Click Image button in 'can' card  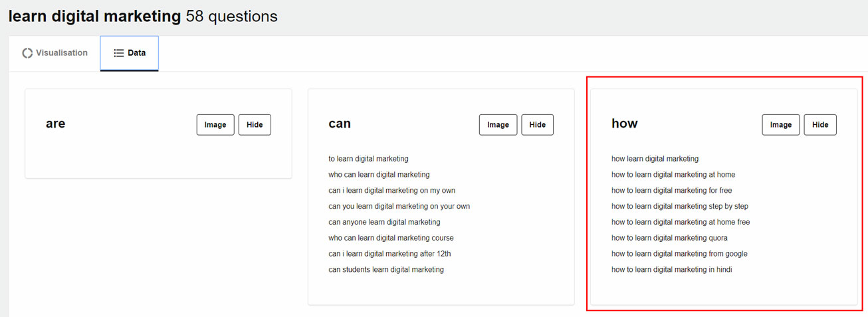click(x=498, y=125)
